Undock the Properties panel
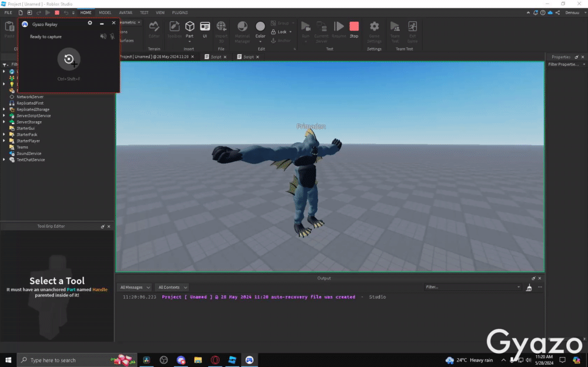Screen dimensions: 588x367 point(576,57)
